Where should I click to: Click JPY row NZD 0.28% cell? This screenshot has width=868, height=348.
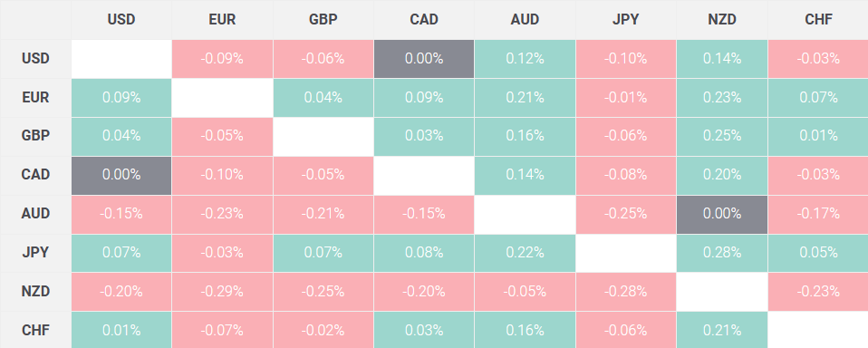(x=722, y=252)
